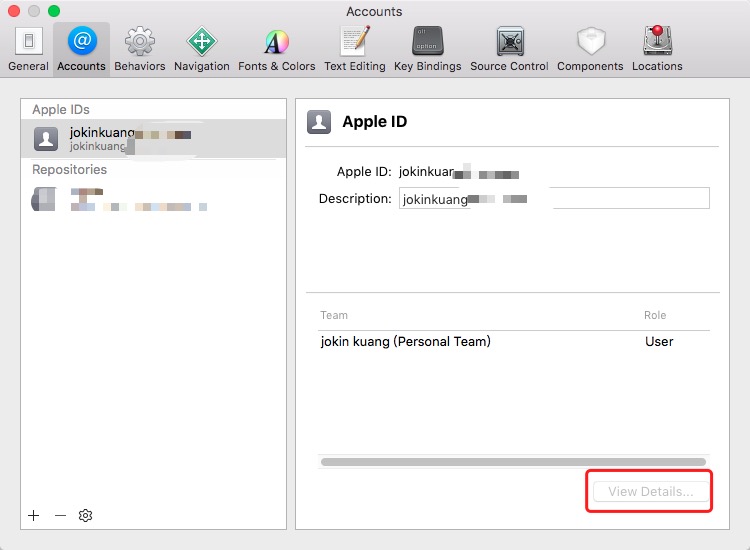
Task: Show Source Control preferences
Action: pos(509,49)
